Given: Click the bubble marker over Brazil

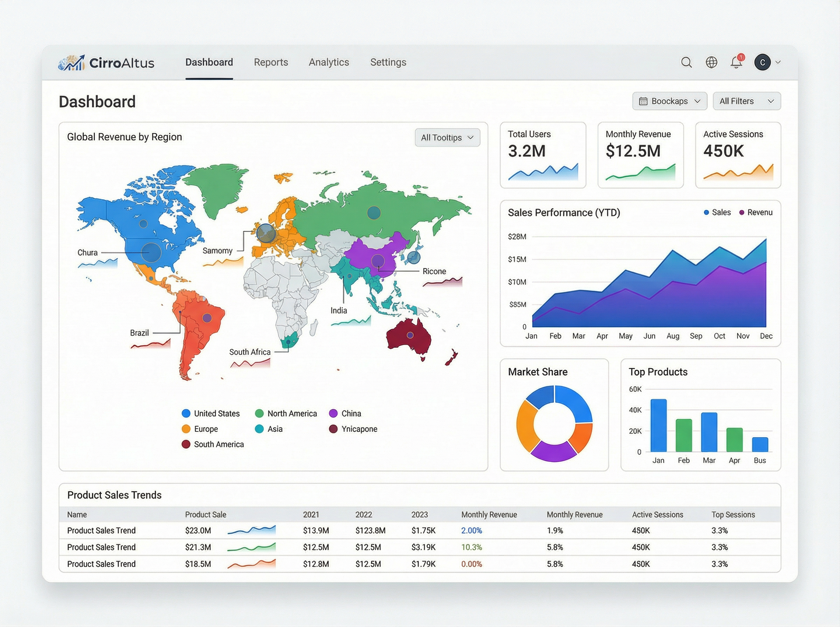Looking at the screenshot, I should click(x=207, y=318).
